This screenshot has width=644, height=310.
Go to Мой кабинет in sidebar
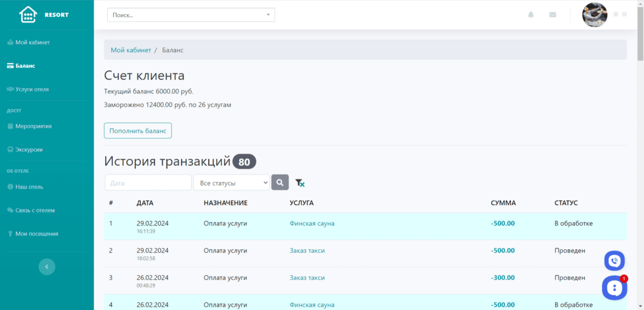(32, 42)
